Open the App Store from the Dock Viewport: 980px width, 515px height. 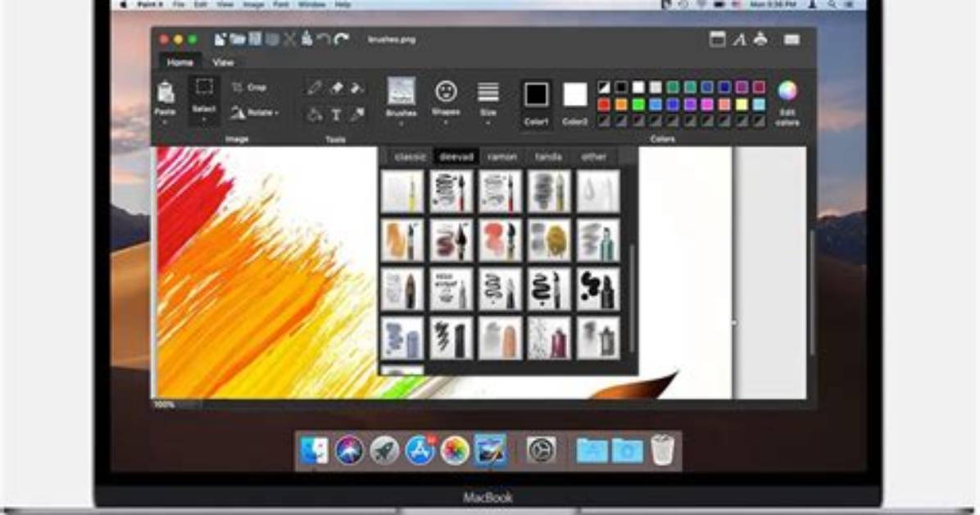(x=420, y=450)
